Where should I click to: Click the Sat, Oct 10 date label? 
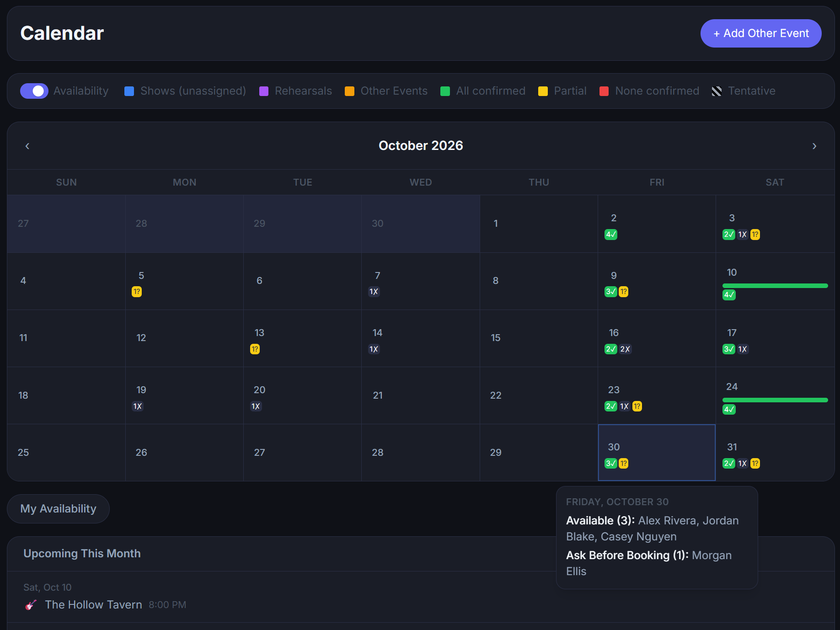[x=48, y=587]
